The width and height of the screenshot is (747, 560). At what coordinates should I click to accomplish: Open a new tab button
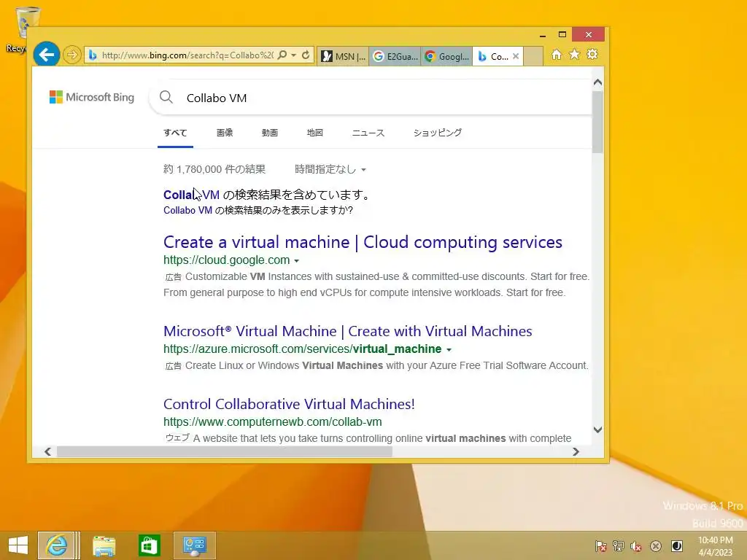pyautogui.click(x=533, y=56)
